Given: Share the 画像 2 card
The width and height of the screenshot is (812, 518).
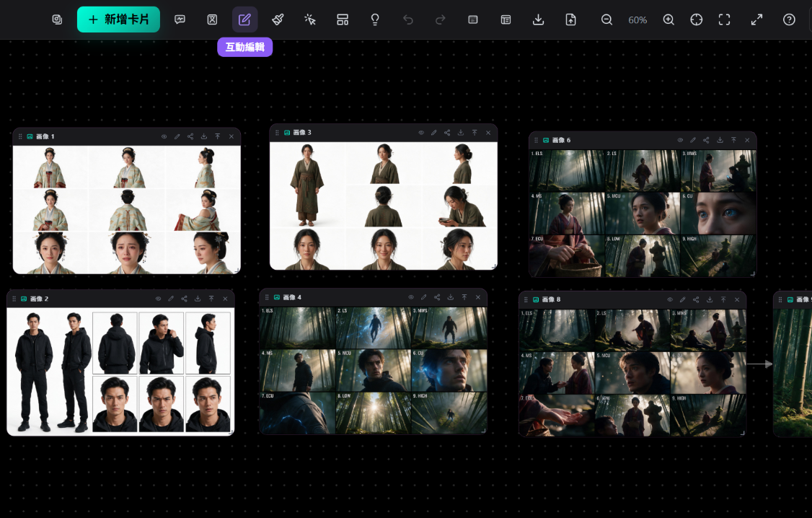Looking at the screenshot, I should click(x=185, y=299).
